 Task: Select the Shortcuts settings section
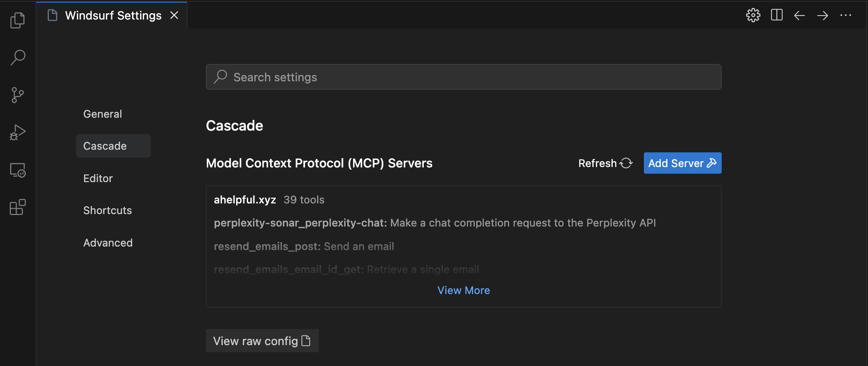point(107,211)
